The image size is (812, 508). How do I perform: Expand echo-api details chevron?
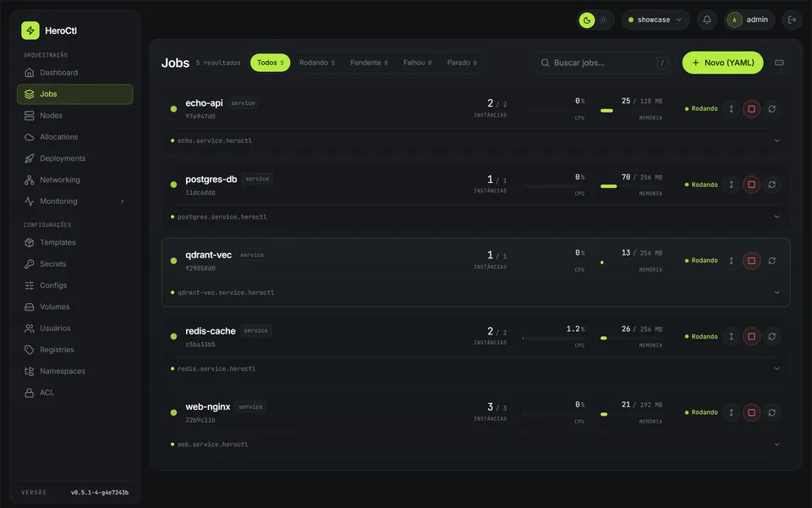tap(776, 141)
